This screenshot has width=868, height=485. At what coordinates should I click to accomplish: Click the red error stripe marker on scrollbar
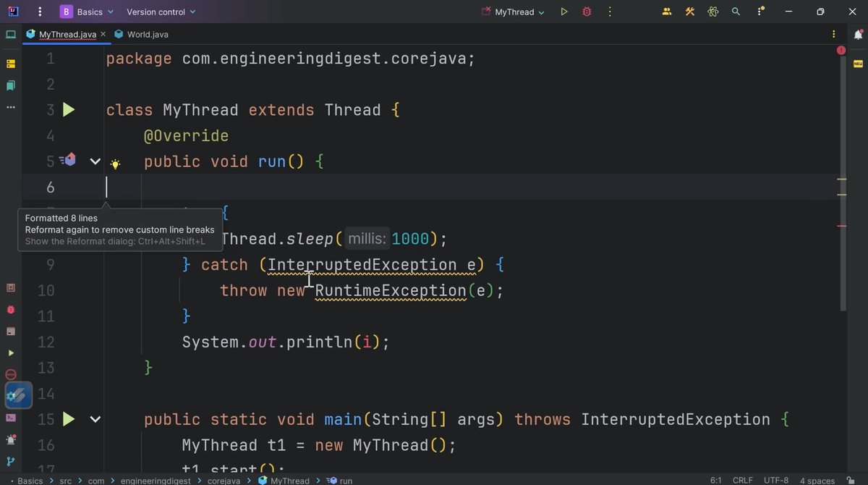click(841, 226)
